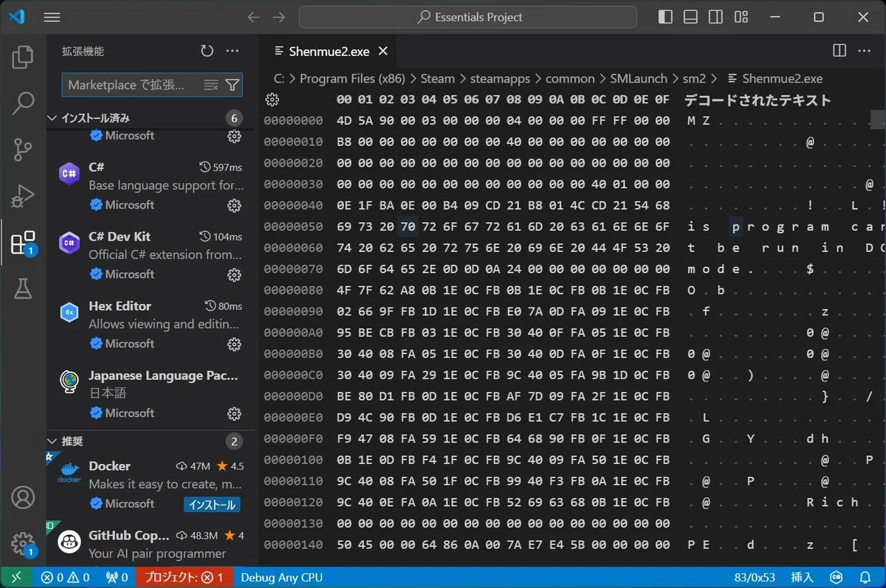Refresh the extensions list

207,51
